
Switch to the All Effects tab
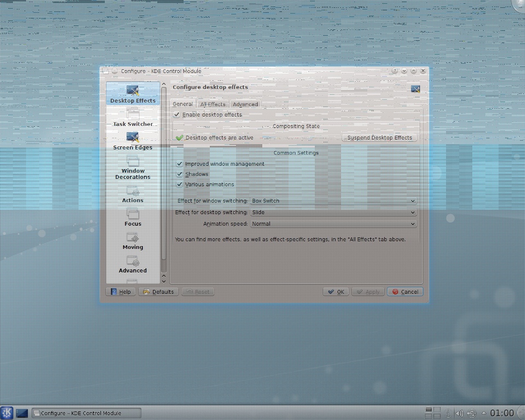(213, 104)
